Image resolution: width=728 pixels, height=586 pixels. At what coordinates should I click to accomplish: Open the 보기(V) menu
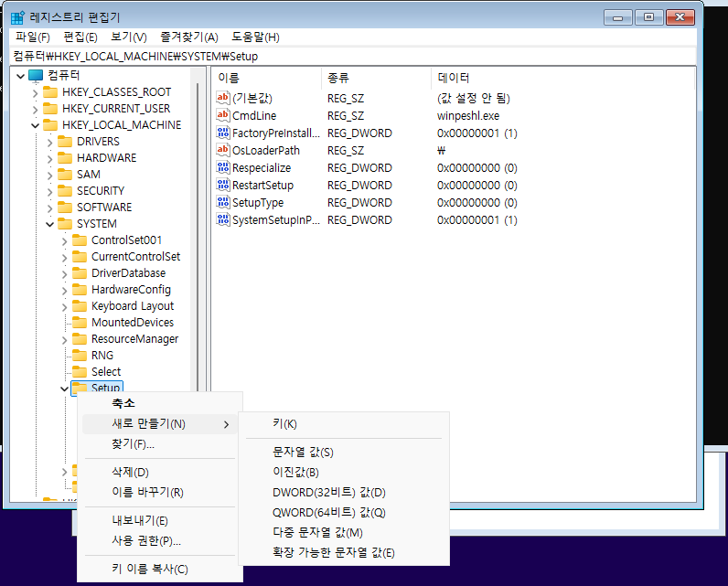[129, 37]
